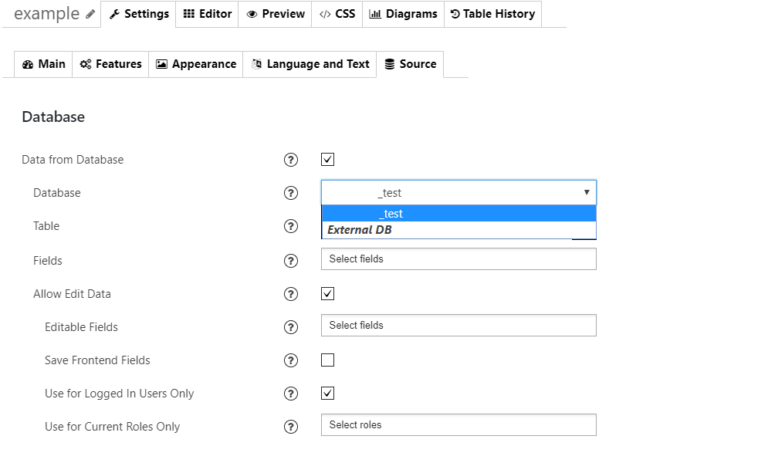Uncheck the Data from Database checkbox
This screenshot has width=768, height=463.
point(328,159)
